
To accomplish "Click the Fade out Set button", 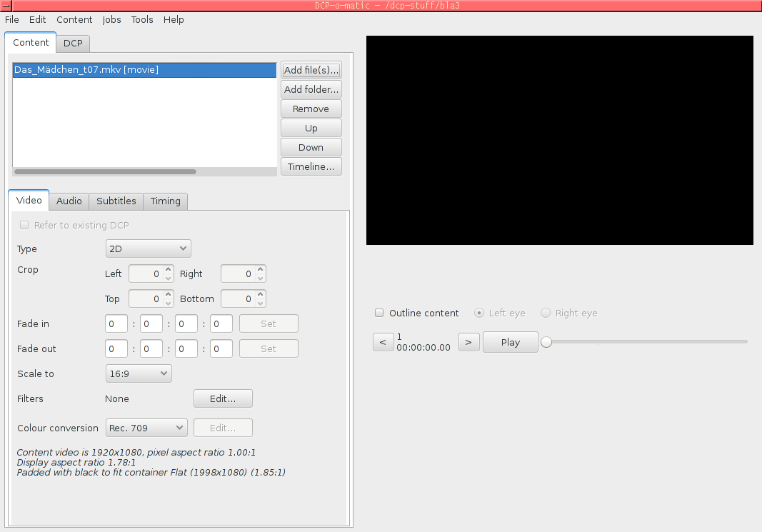I will coord(269,349).
